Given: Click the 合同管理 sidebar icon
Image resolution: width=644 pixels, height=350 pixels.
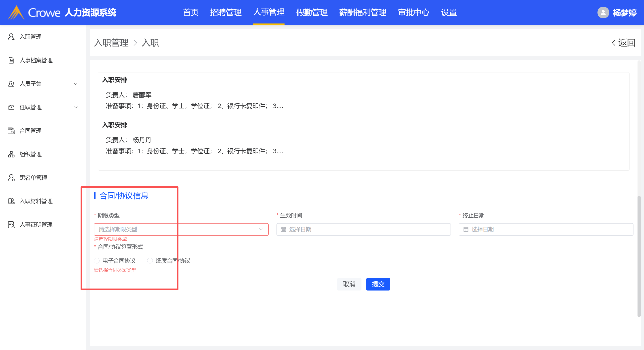Looking at the screenshot, I should coord(11,131).
